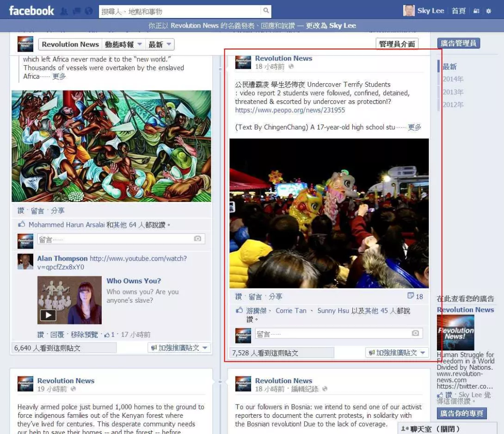Jump to 2012年 in the timeline navigator
Image resolution: width=504 pixels, height=434 pixels.
pos(453,105)
